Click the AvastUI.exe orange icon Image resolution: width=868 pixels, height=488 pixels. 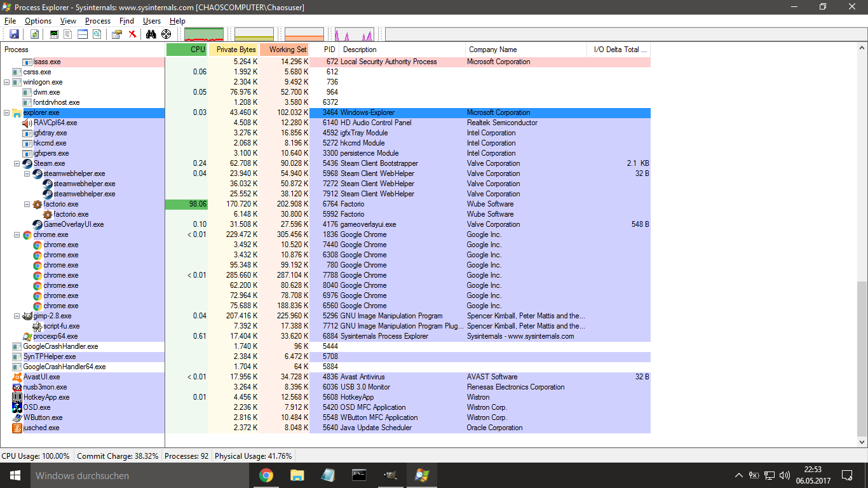pyautogui.click(x=17, y=377)
